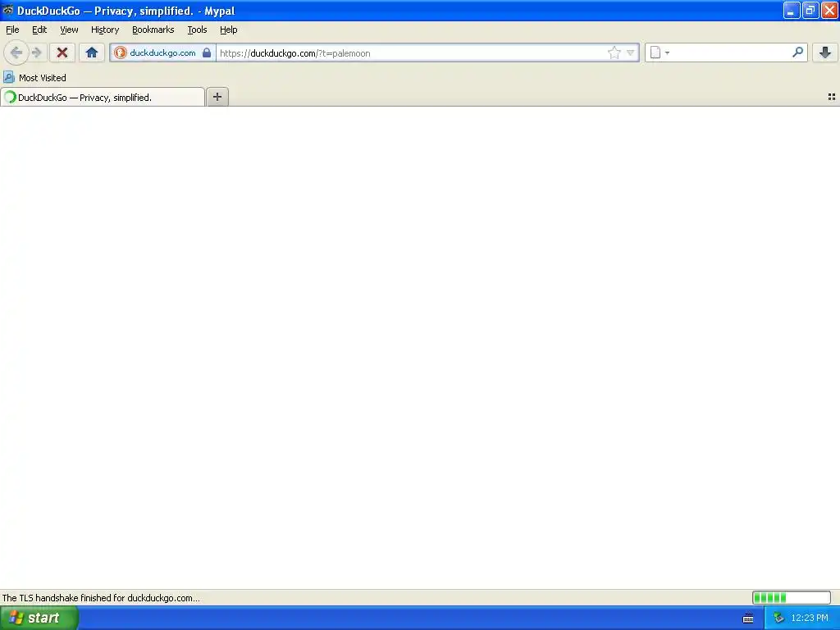Image resolution: width=840 pixels, height=630 pixels.
Task: Open the Downloads arrow button
Action: point(825,52)
